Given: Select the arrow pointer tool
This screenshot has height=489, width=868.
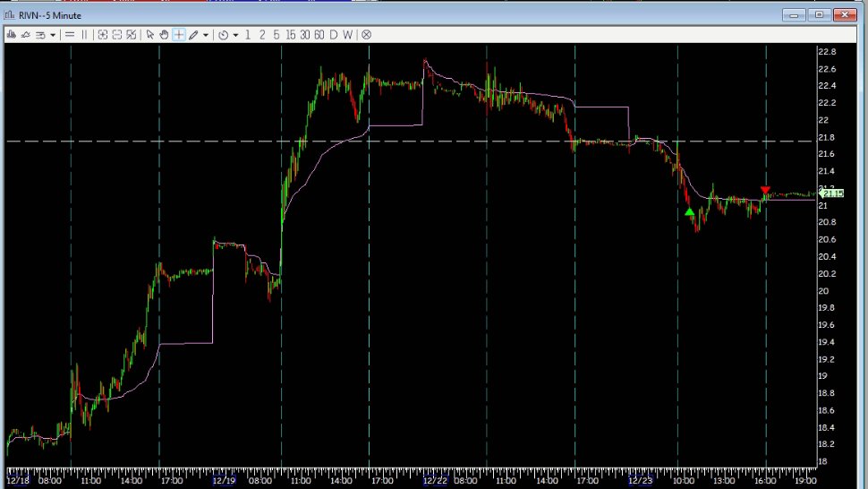Looking at the screenshot, I should (150, 35).
